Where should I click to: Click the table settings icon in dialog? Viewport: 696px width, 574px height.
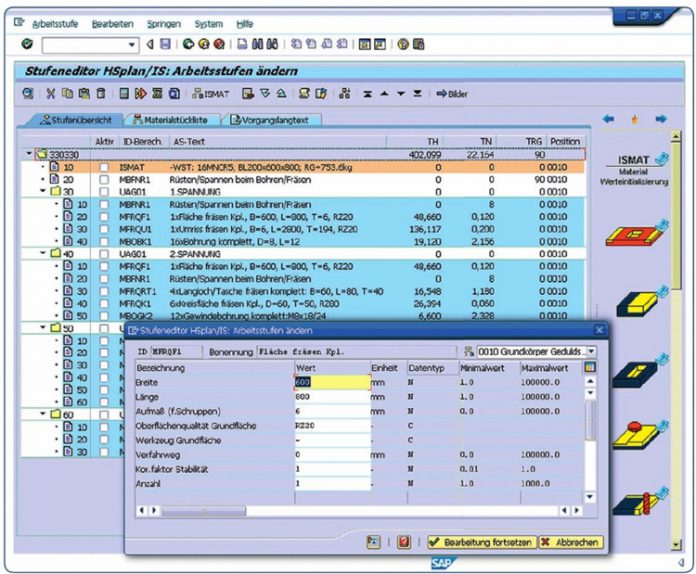[x=590, y=368]
